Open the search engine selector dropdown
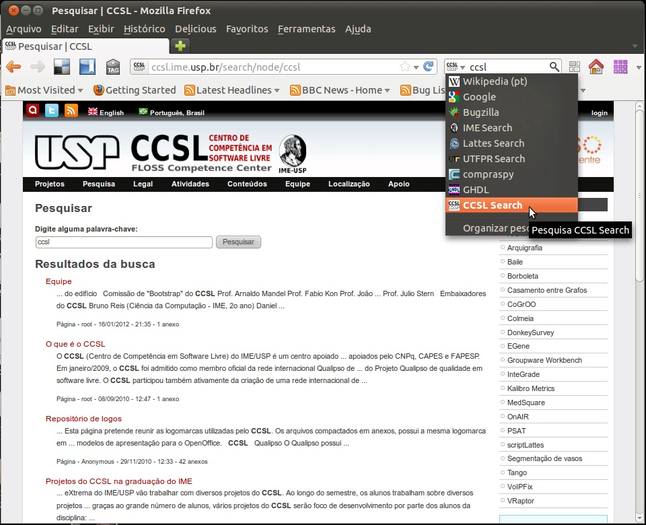The image size is (646, 525). click(x=456, y=66)
